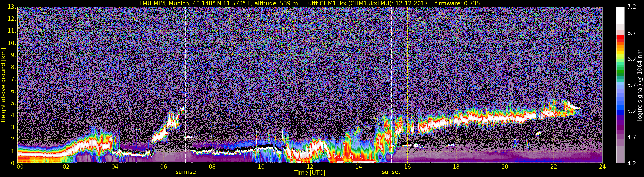Click the time axis tick label 08

click(x=212, y=167)
